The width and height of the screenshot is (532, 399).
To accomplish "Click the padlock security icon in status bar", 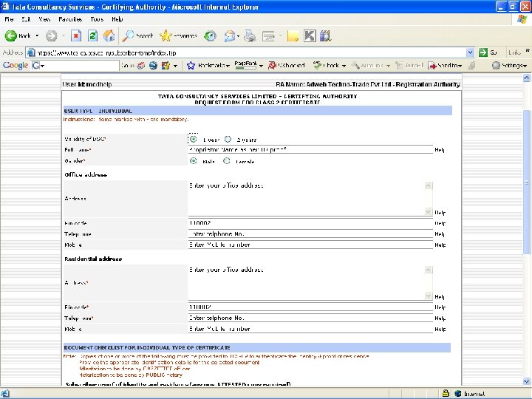I will 446,393.
